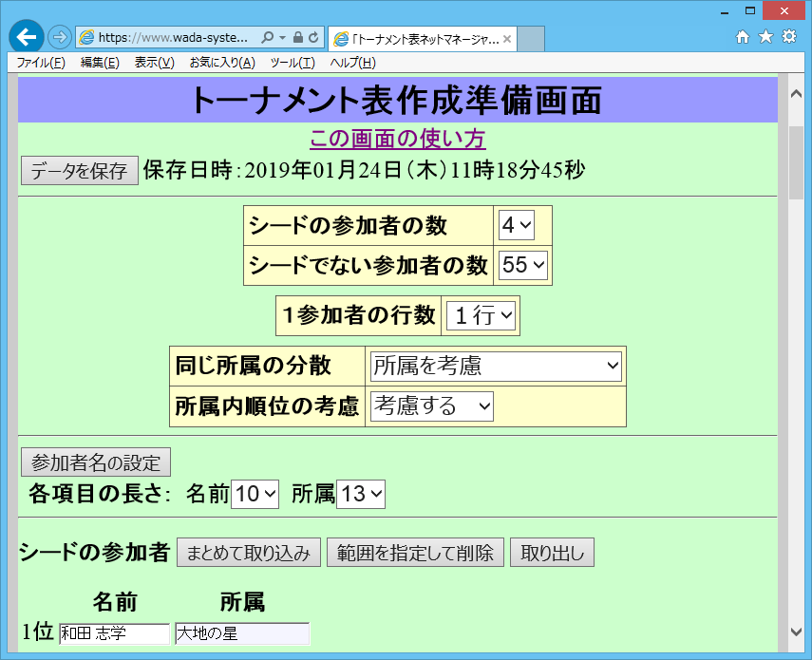Viewport: 812px width, 660px height.
Task: Open the お気に入り(A) menu
Action: (x=222, y=63)
